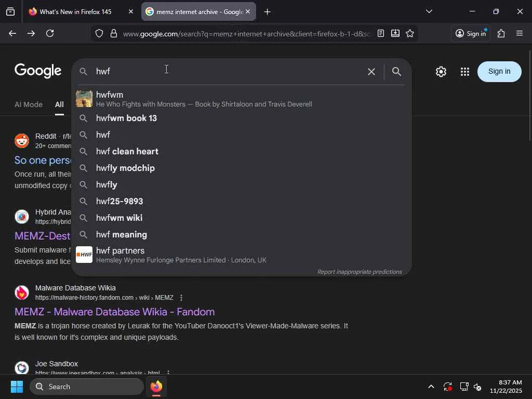Click Firefox toolbar Sign in account button
Viewport: 532px width, 399px height.
pos(471,33)
